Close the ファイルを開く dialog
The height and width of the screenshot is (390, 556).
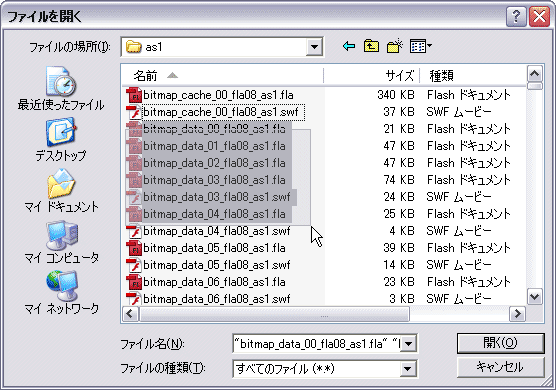click(539, 16)
